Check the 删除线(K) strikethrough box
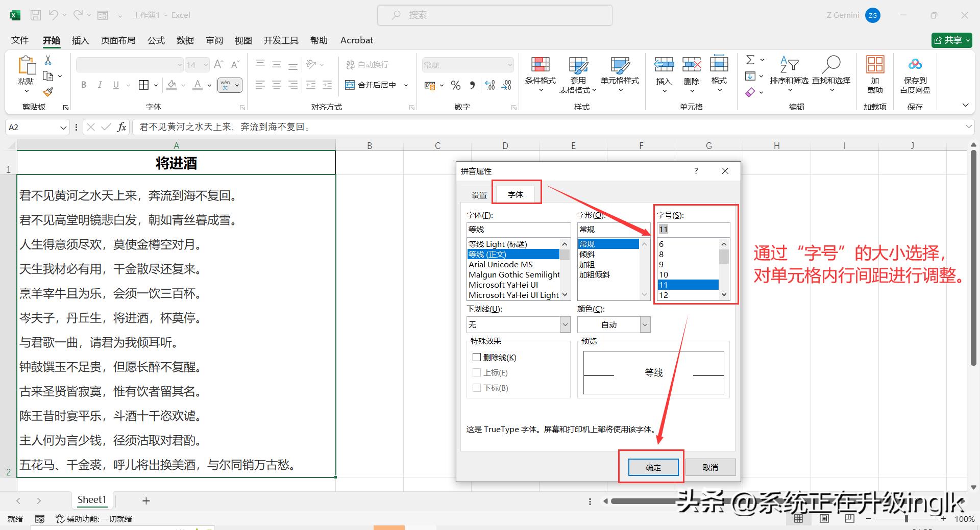The width and height of the screenshot is (980, 530). tap(477, 357)
